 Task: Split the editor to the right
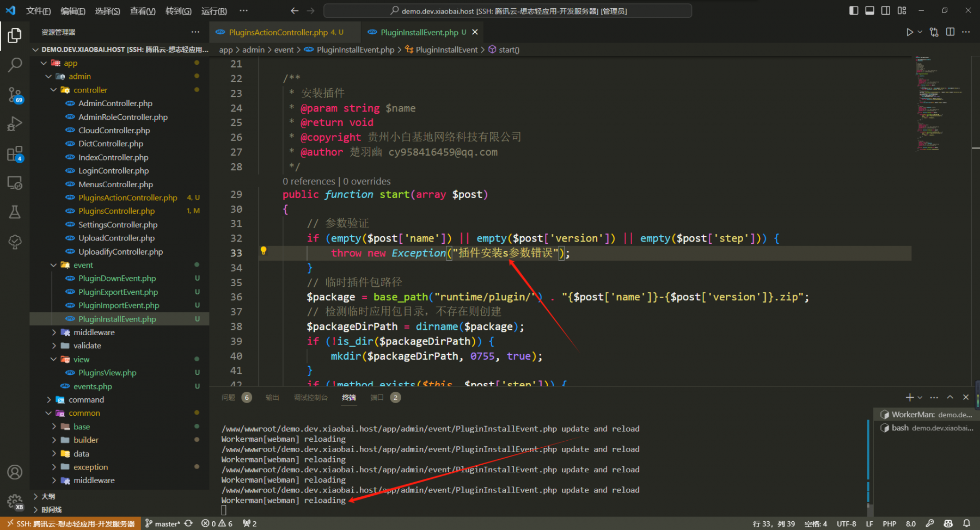tap(950, 32)
